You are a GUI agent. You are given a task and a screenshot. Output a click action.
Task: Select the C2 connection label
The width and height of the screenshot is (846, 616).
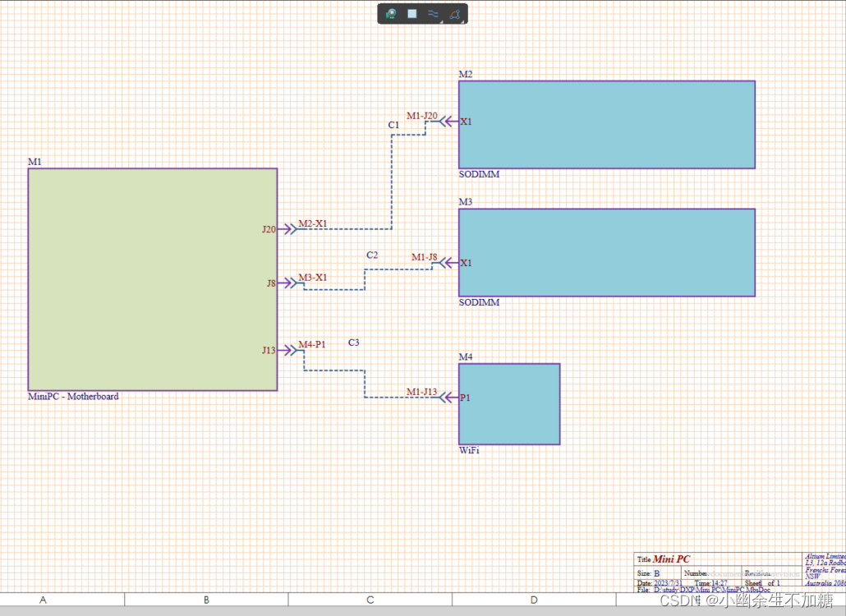pos(372,255)
